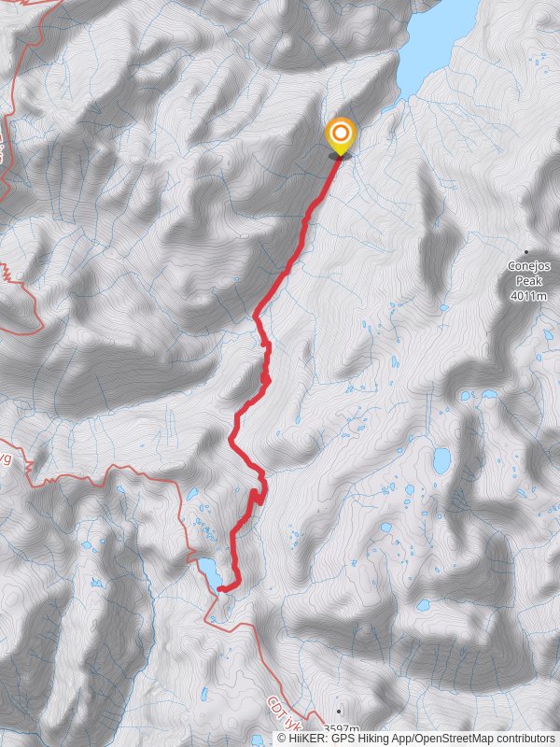Click the orange trailhead marker pin
The height and width of the screenshot is (747, 560).
tap(341, 136)
